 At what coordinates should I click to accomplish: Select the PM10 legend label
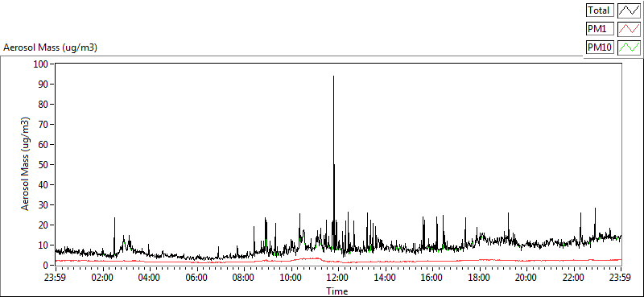pyautogui.click(x=600, y=47)
